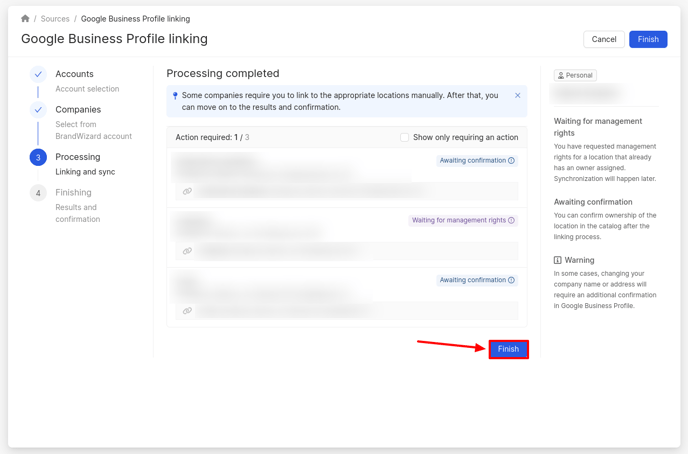The image size is (688, 454).
Task: Click the Warning icon in the sidebar
Action: click(x=557, y=260)
